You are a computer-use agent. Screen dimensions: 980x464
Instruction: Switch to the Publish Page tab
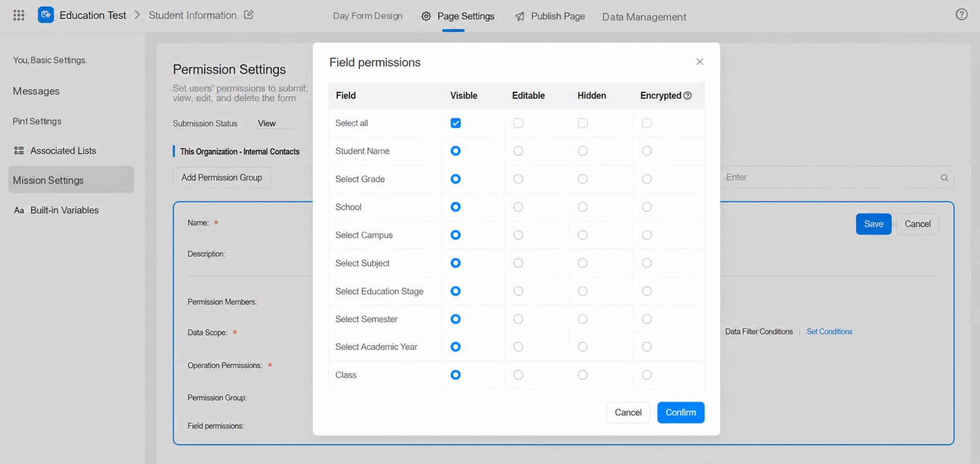pos(549,16)
